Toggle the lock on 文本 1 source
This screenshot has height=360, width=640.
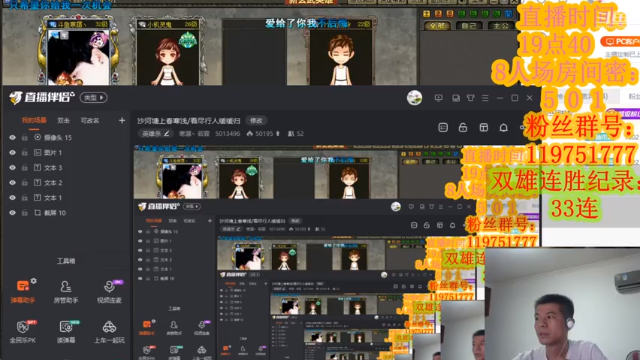[x=25, y=198]
